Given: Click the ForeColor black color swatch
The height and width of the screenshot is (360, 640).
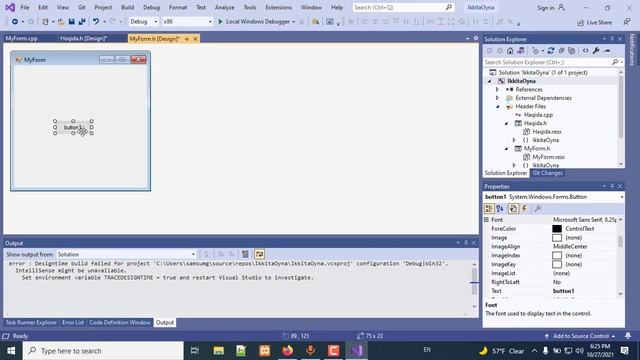Looking at the screenshot, I should tap(557, 229).
